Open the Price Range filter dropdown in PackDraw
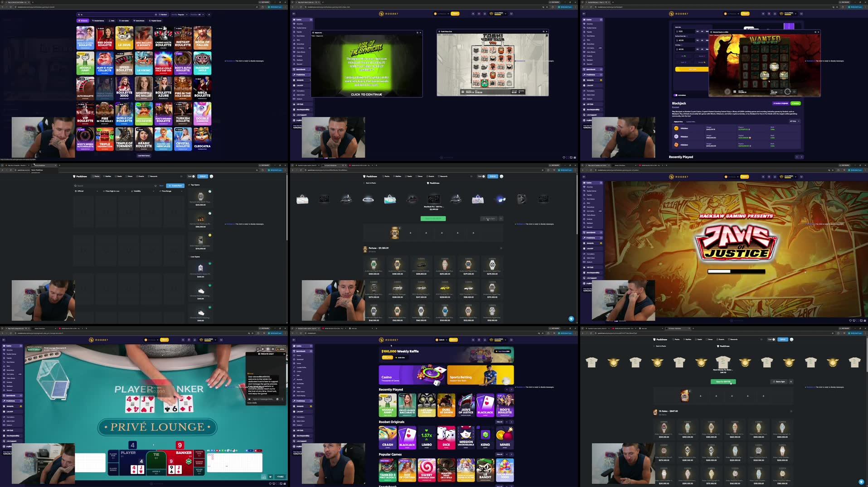 click(x=171, y=191)
